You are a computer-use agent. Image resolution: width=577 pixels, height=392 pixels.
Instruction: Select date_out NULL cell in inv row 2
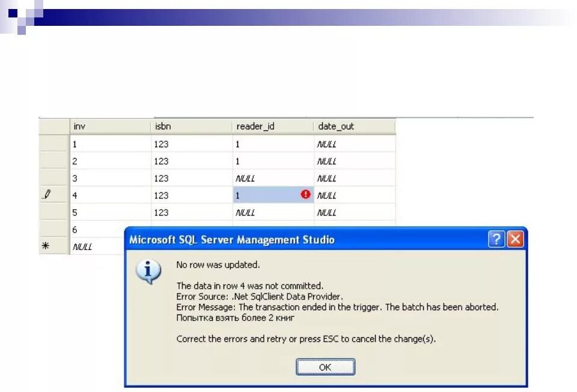tap(355, 161)
